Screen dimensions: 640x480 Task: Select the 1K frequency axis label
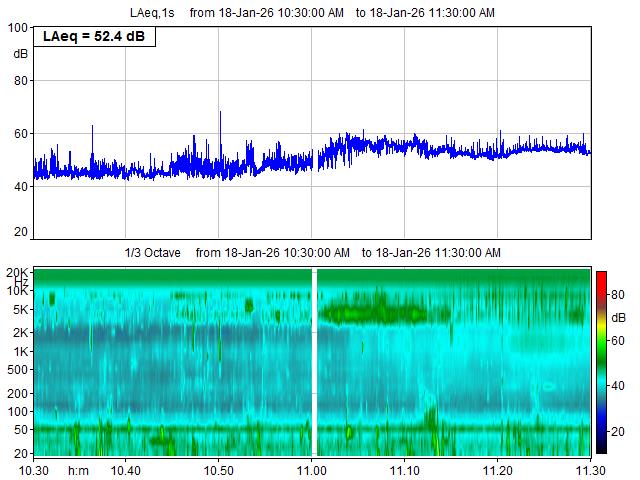click(x=19, y=351)
